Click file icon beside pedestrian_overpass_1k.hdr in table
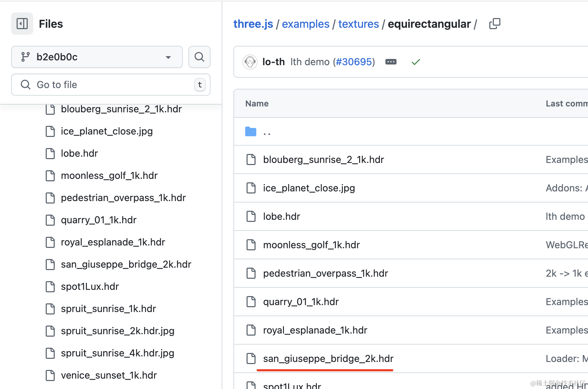588x389 pixels. (x=251, y=273)
